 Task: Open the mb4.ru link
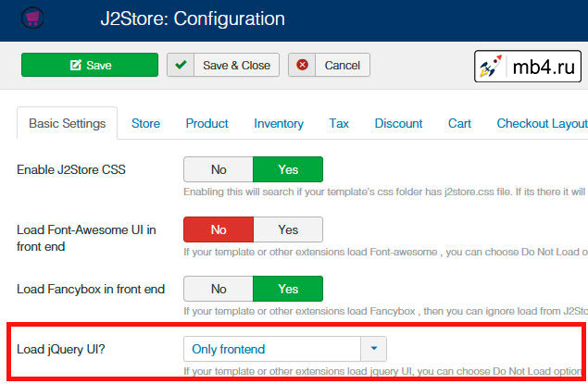coord(528,67)
